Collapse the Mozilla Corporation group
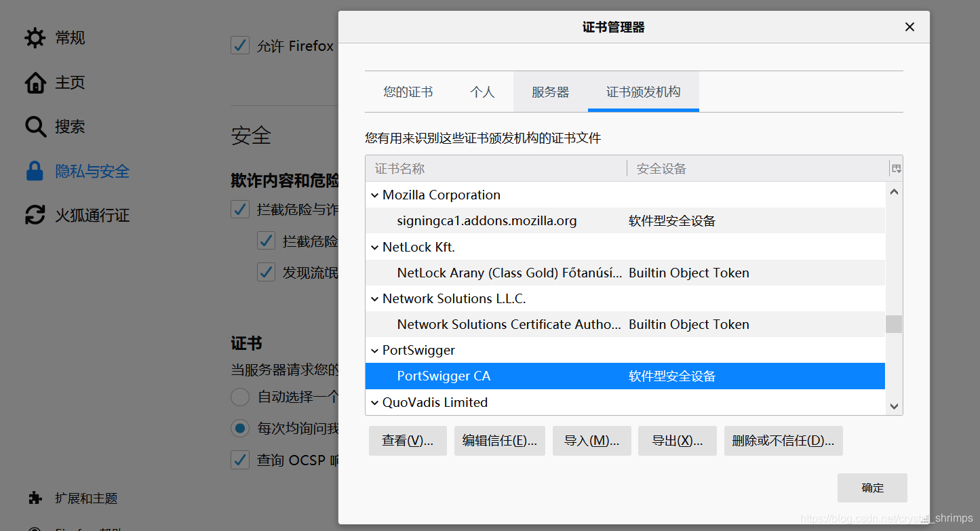Viewport: 980px width, 531px height. (374, 195)
